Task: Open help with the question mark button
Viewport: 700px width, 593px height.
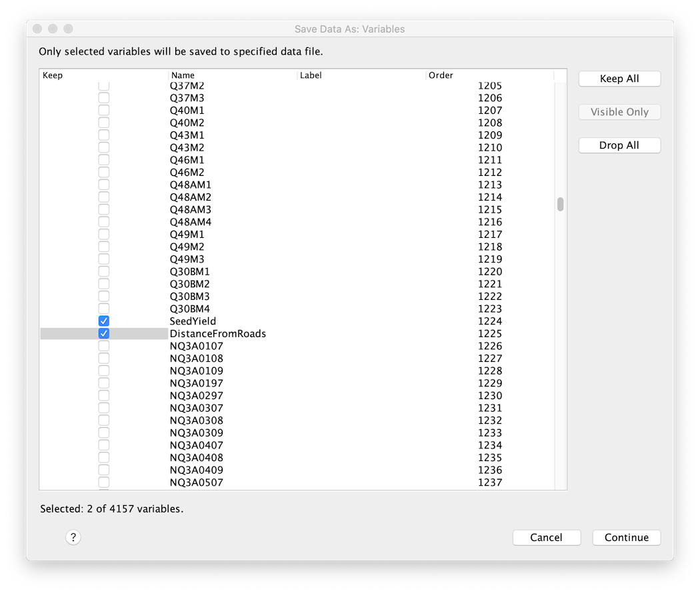Action: 73,537
